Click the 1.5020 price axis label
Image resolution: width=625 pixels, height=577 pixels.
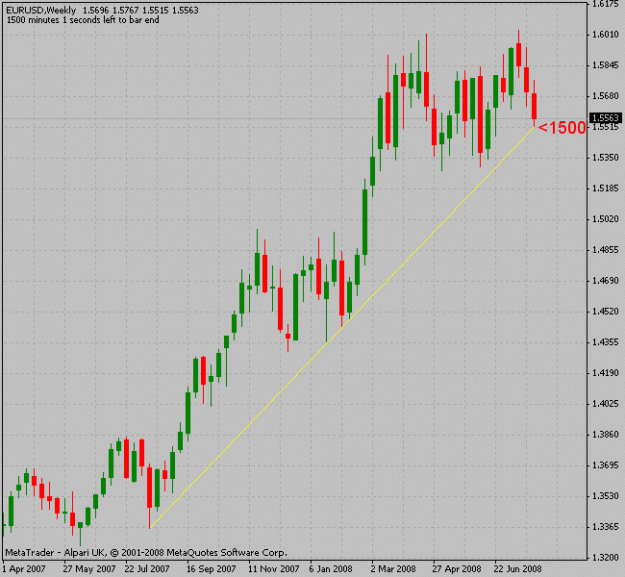(605, 219)
